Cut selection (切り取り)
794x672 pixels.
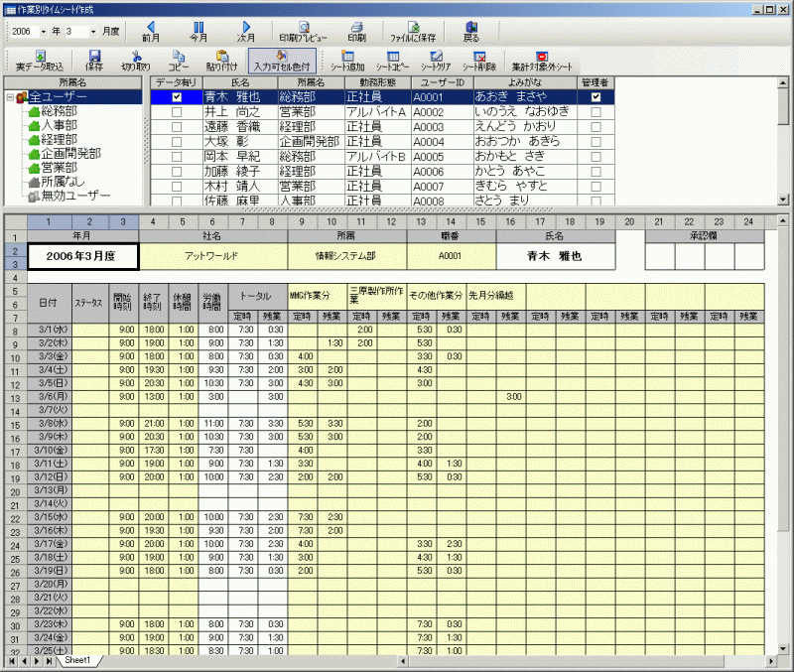[x=136, y=61]
